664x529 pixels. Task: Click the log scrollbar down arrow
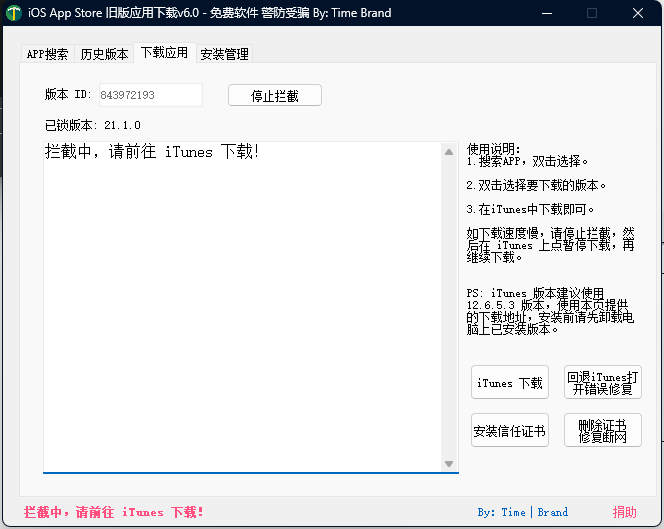click(449, 464)
